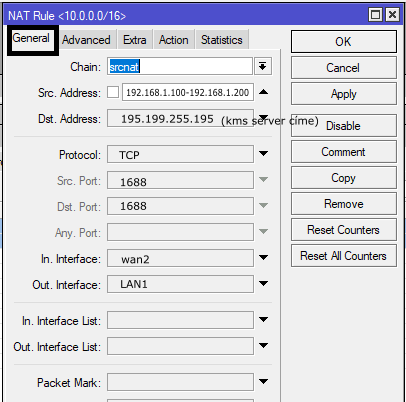The width and height of the screenshot is (406, 402).
Task: Open the Extra tab
Action: (x=135, y=40)
